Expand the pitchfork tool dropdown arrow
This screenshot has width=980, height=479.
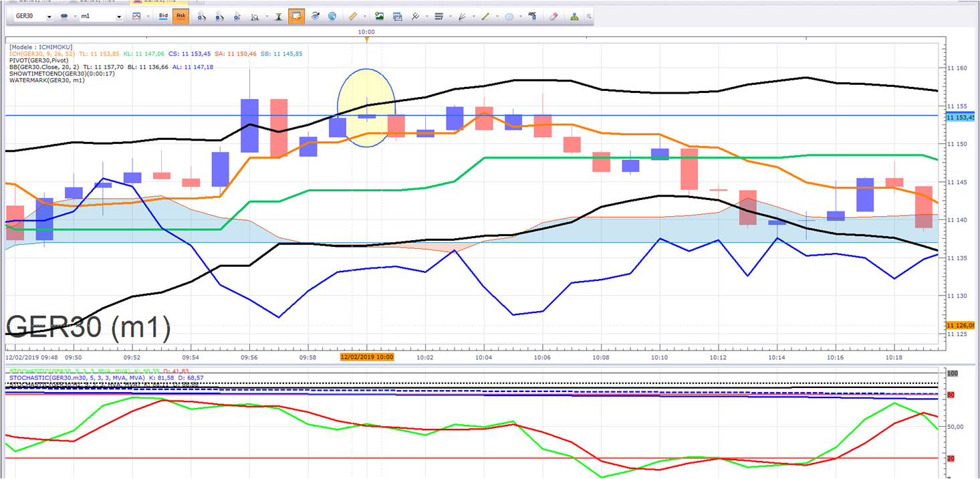[x=426, y=17]
